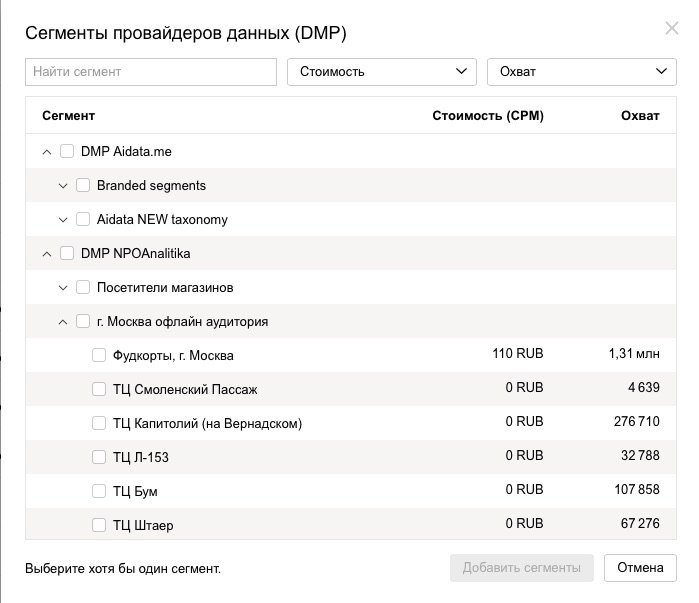Click the Найти сегмент search field
This screenshot has width=699, height=603.
click(x=151, y=72)
